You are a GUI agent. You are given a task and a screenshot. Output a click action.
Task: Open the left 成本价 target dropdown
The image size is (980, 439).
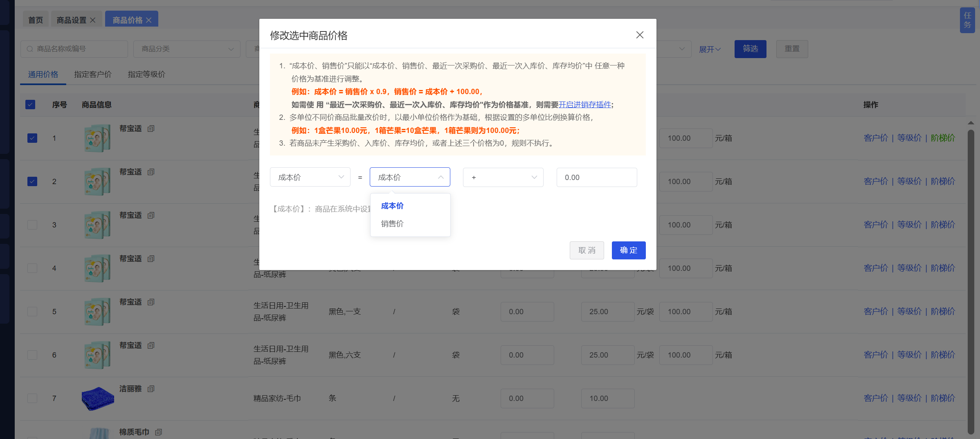coord(310,177)
